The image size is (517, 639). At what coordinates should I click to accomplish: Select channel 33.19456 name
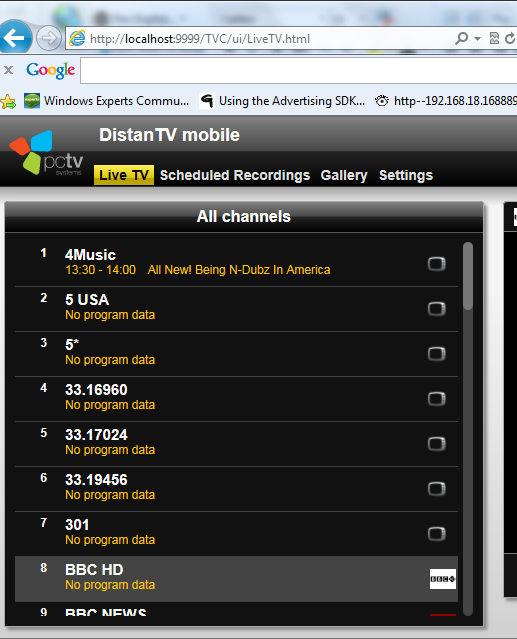96,480
